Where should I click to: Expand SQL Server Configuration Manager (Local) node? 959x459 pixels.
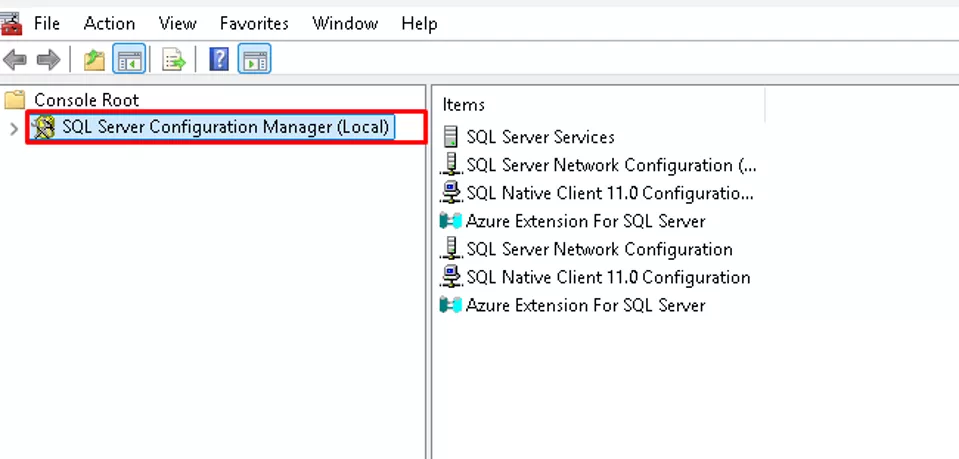coord(14,128)
